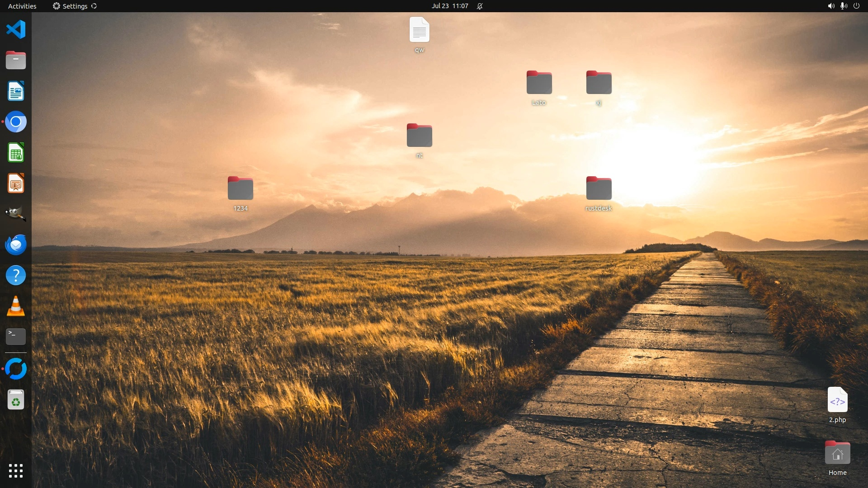Screen dimensions: 868x488
Task: Open the Trash in the dock
Action: [16, 400]
